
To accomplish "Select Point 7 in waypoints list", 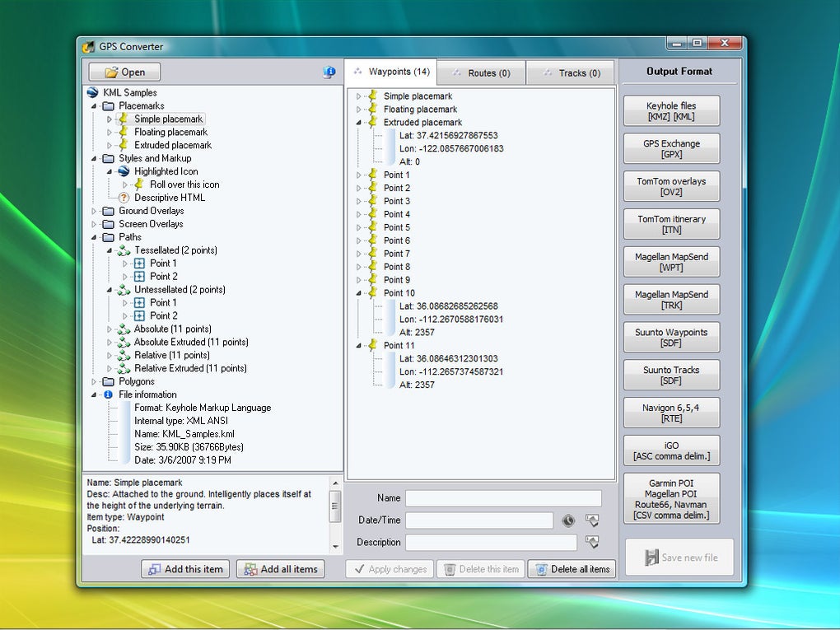I will click(396, 254).
